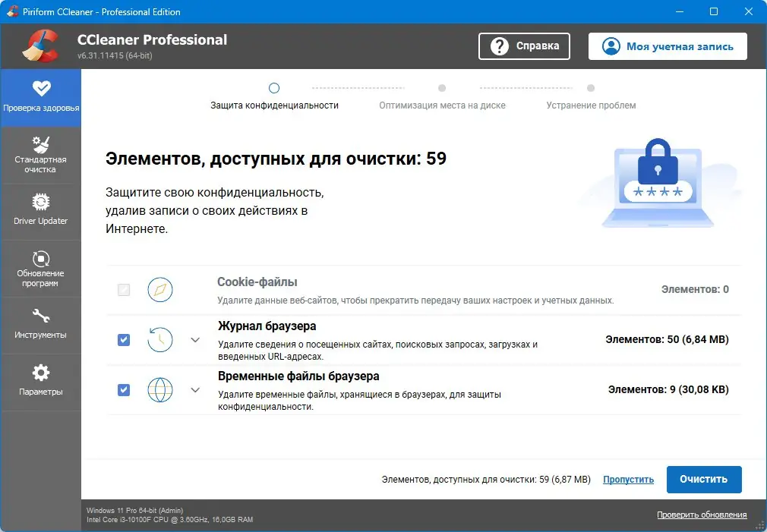Disable the Журнал браузера checkbox

point(123,339)
